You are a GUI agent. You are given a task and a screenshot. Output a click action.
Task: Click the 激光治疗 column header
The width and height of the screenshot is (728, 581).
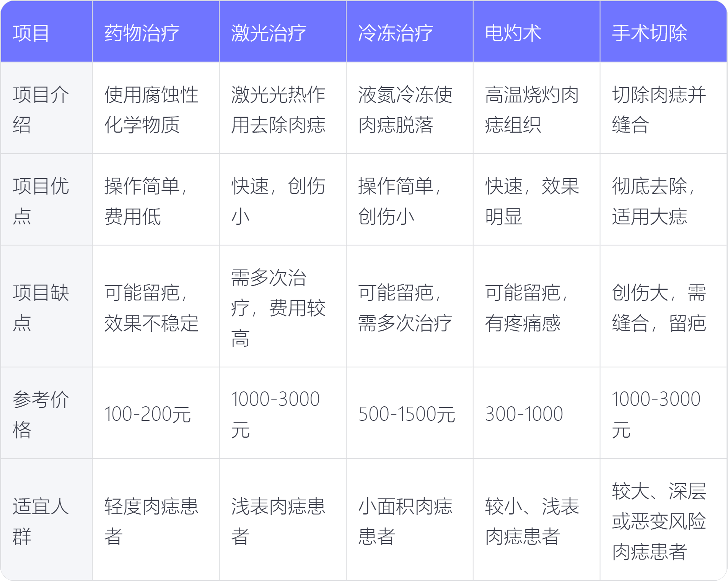(x=269, y=33)
